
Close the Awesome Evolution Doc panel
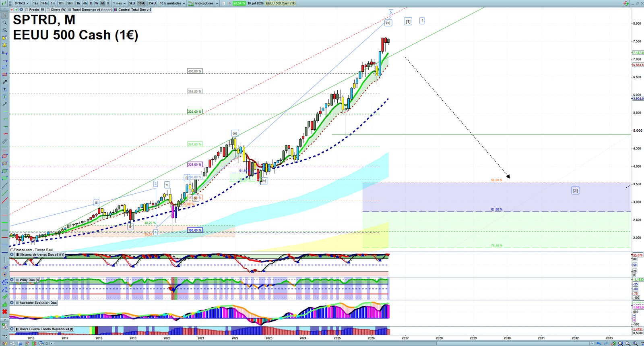click(x=12, y=302)
